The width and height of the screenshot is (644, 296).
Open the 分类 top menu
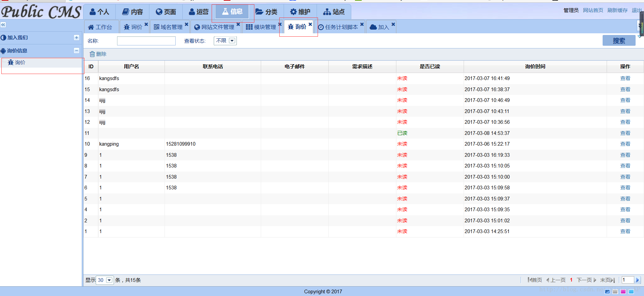[266, 12]
